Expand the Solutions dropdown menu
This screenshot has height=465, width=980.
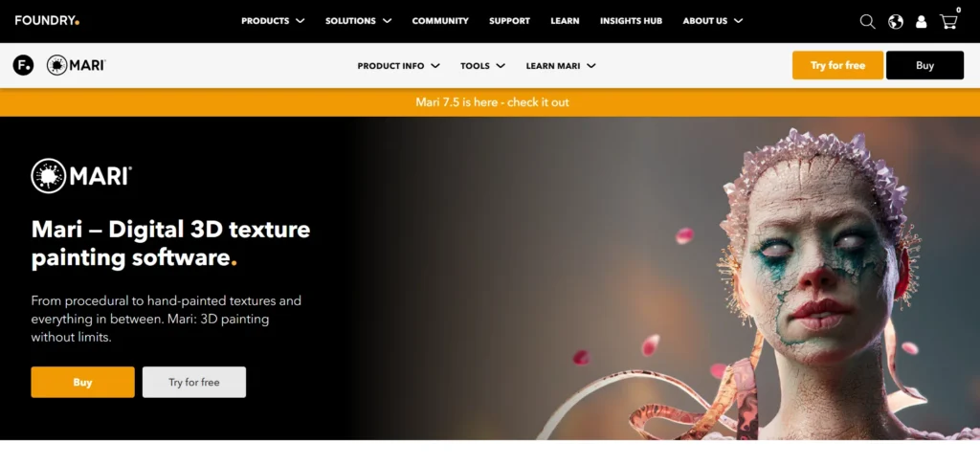point(358,21)
